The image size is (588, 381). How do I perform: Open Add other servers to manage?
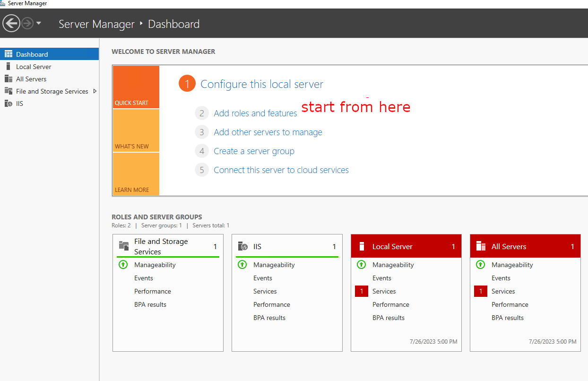tap(268, 132)
